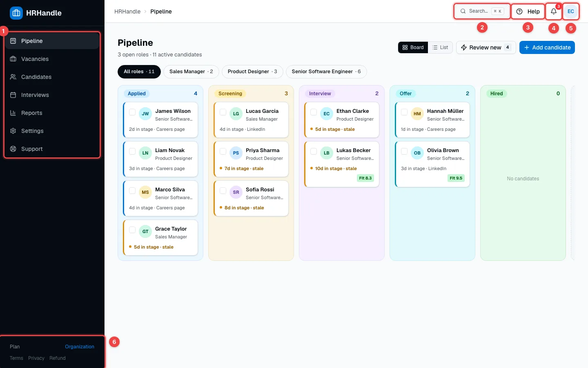Open Candidates in the sidebar
The height and width of the screenshot is (368, 588).
[x=52, y=77]
